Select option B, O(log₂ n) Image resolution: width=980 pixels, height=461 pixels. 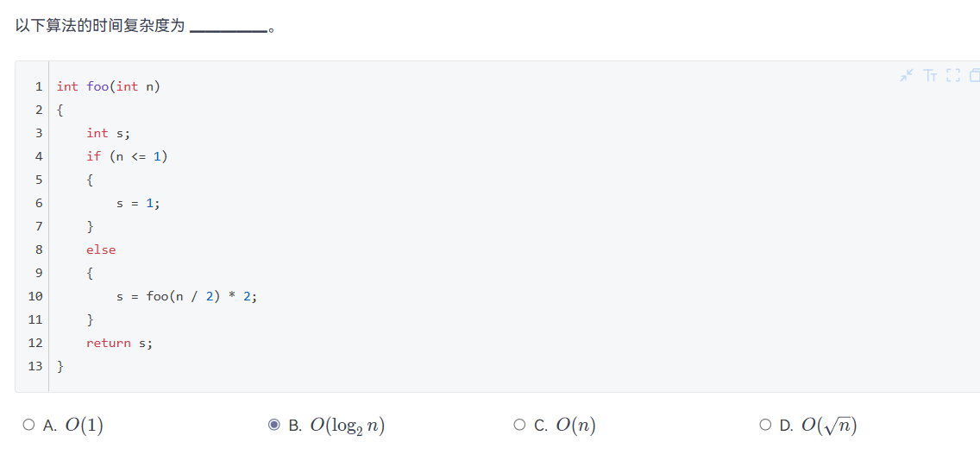click(x=273, y=426)
